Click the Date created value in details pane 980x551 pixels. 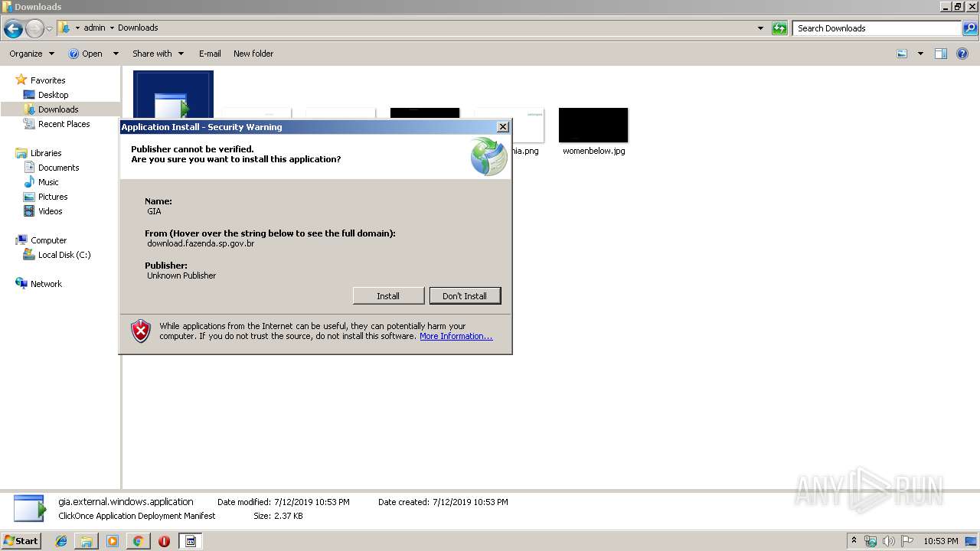(x=470, y=502)
